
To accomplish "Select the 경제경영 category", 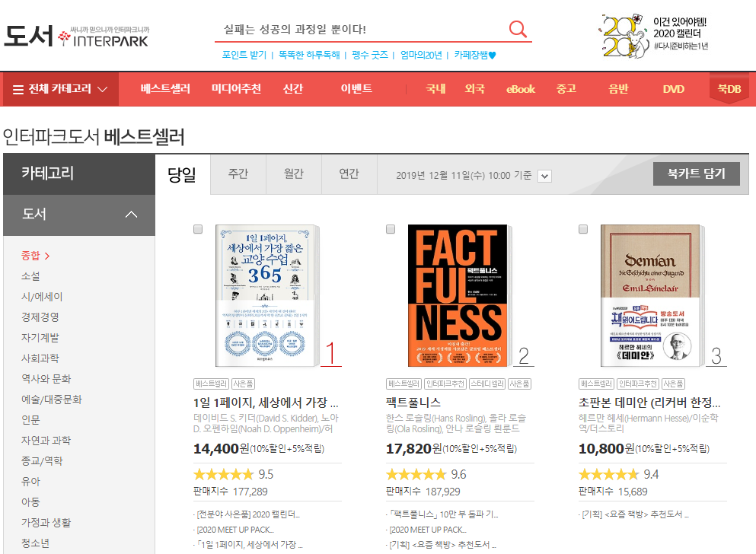I will coord(40,317).
